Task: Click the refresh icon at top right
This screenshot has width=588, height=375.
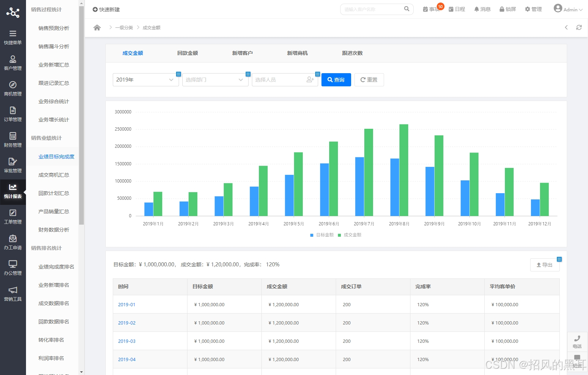Action: coord(579,27)
